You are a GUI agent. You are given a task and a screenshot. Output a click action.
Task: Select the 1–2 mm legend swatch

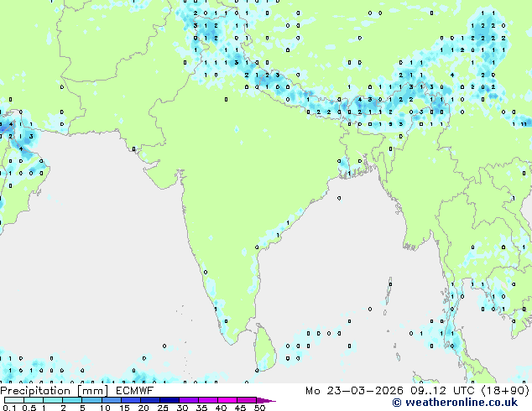coord(53,400)
